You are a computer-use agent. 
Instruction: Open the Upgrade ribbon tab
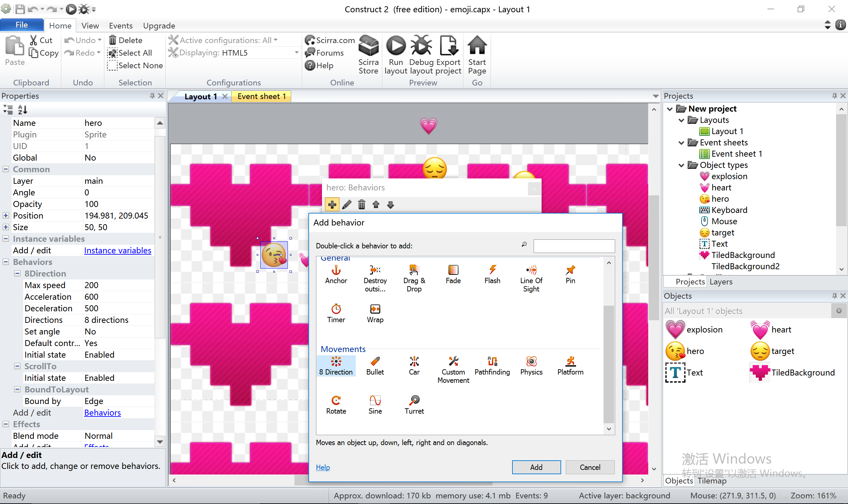(159, 25)
